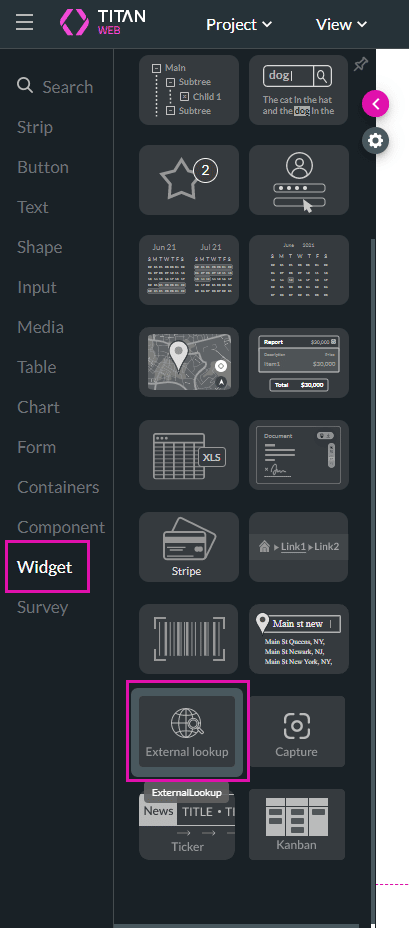Go to the Survey category
This screenshot has height=928, width=409.
(x=43, y=607)
